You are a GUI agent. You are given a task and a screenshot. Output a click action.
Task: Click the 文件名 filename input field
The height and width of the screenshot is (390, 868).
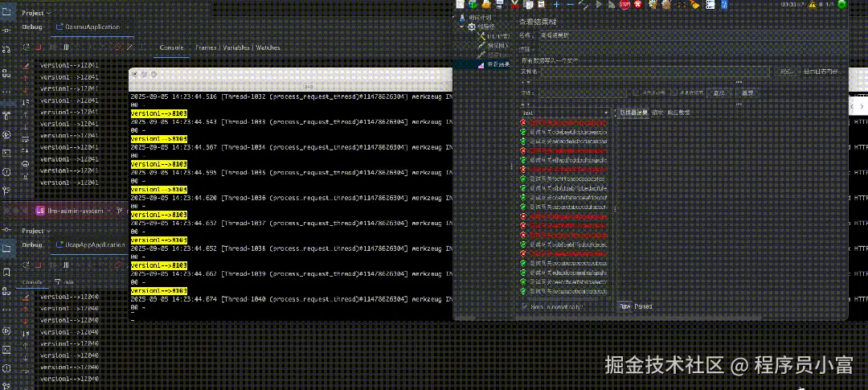point(656,72)
